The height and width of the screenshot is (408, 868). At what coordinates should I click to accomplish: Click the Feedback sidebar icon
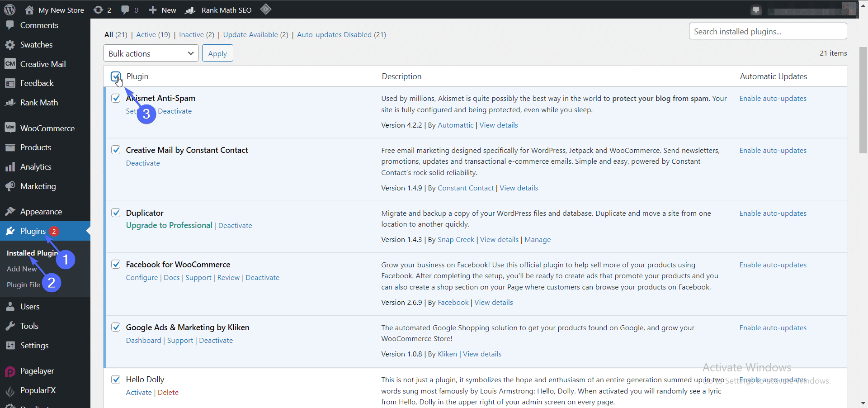coord(10,83)
